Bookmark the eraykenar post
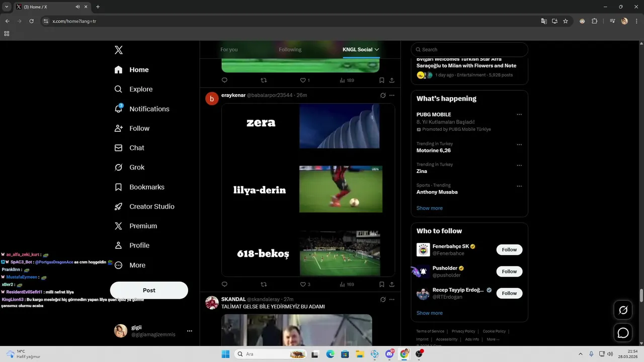The height and width of the screenshot is (362, 644). [x=382, y=284]
